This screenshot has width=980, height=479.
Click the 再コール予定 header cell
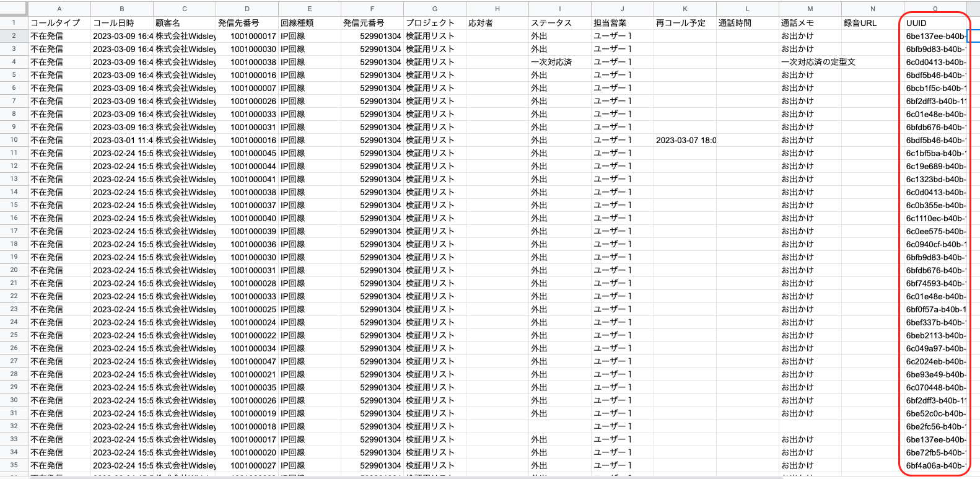685,23
